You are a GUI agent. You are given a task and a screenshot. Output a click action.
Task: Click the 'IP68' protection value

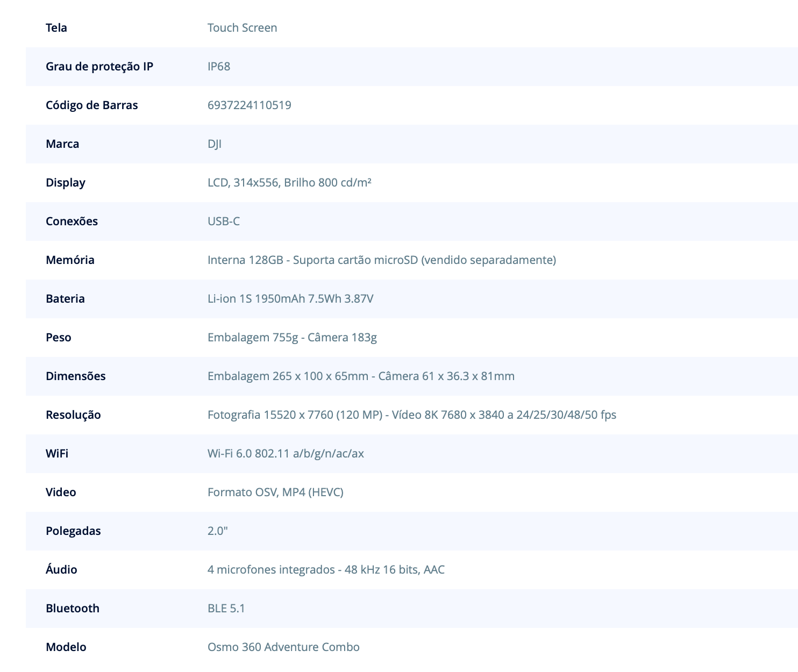point(219,67)
